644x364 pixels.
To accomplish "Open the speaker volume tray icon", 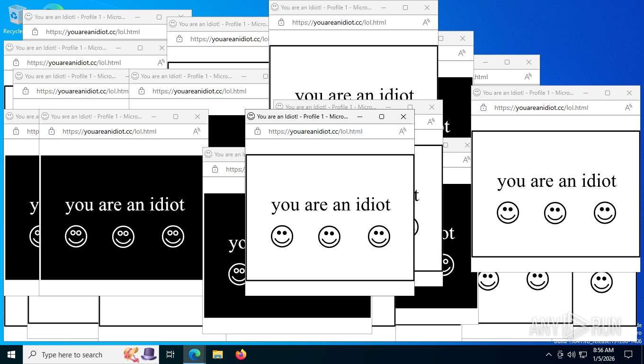I will tap(572, 355).
